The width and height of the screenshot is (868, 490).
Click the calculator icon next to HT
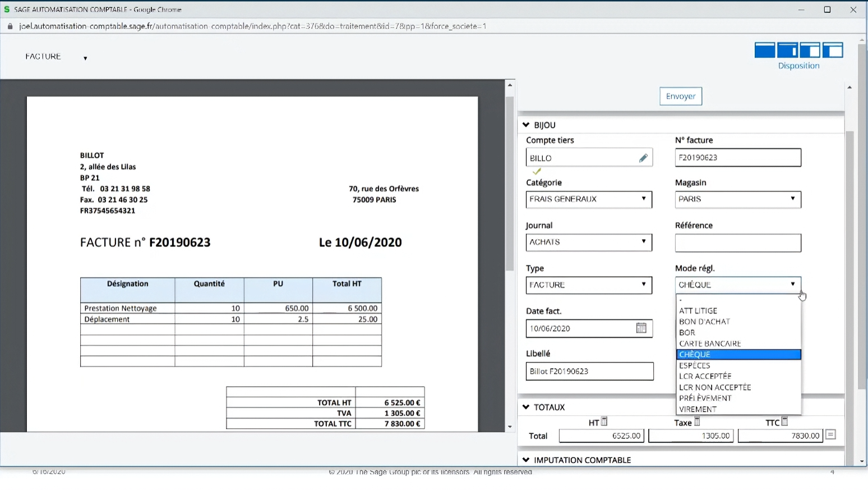point(604,422)
